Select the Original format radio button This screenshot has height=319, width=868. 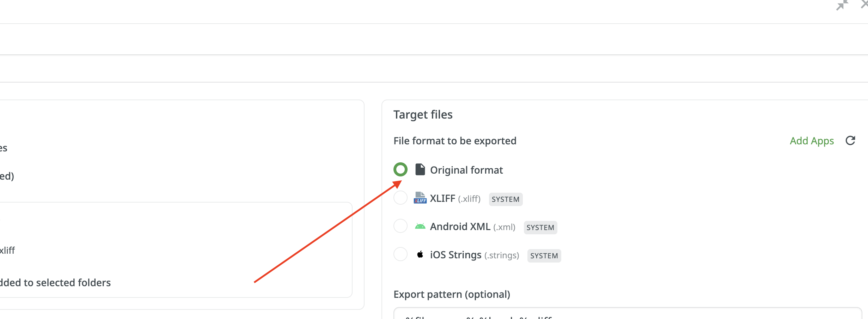point(401,170)
